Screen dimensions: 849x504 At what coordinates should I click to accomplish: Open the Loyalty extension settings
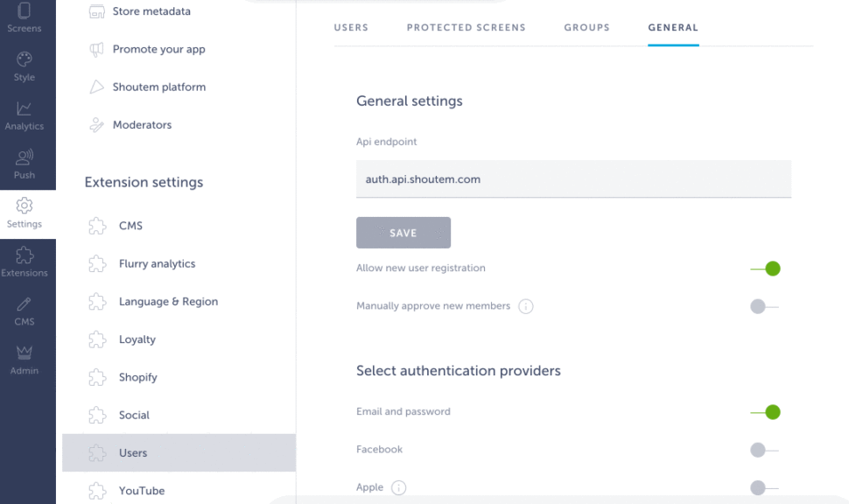138,339
